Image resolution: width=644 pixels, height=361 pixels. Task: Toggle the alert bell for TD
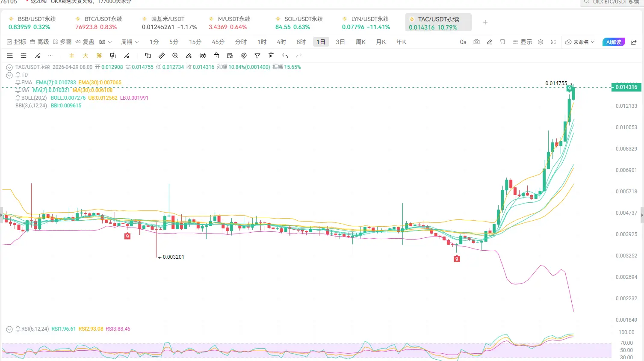coord(18,75)
